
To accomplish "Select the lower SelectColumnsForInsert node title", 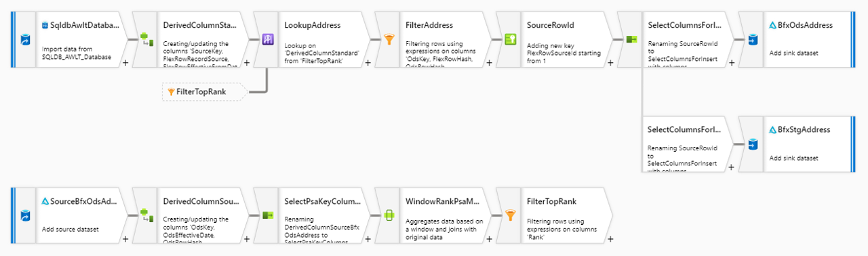I will click(685, 129).
